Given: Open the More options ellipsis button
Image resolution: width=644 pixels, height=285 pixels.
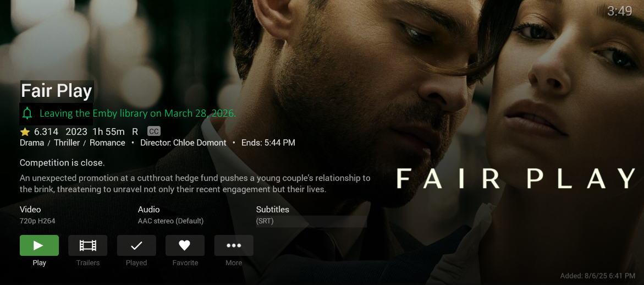Looking at the screenshot, I should pos(234,245).
